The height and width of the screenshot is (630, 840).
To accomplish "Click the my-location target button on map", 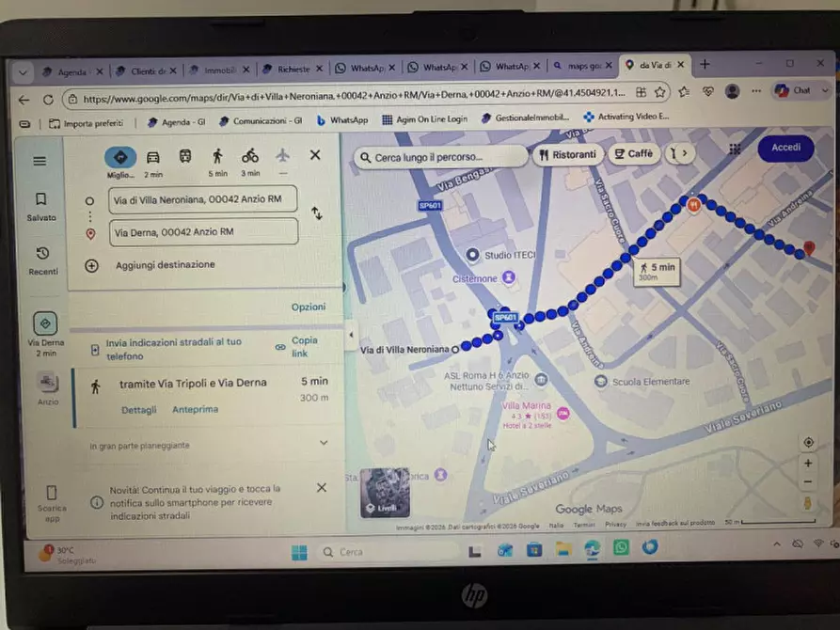I will [x=808, y=443].
